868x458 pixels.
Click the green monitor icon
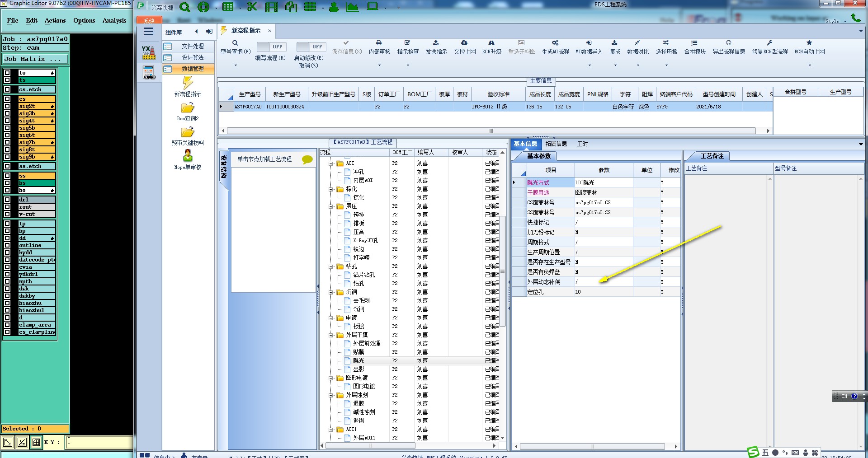click(373, 7)
